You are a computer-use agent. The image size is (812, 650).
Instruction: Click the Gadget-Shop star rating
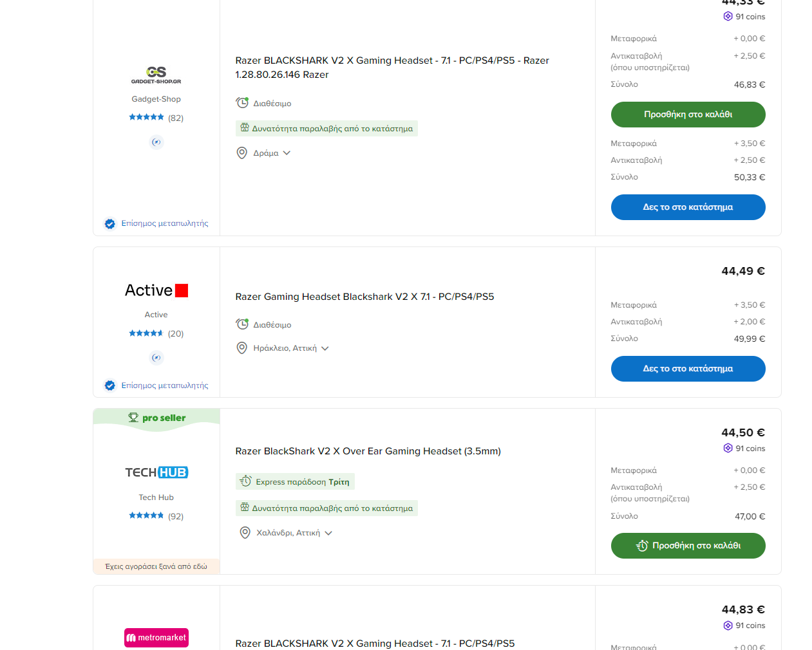pyautogui.click(x=146, y=117)
